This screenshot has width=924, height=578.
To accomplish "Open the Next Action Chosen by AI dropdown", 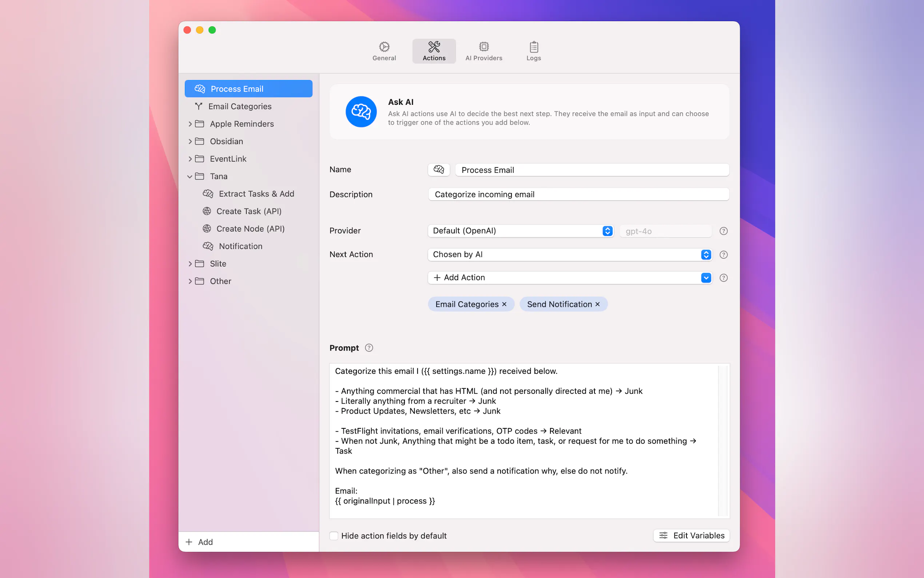I will pyautogui.click(x=570, y=254).
